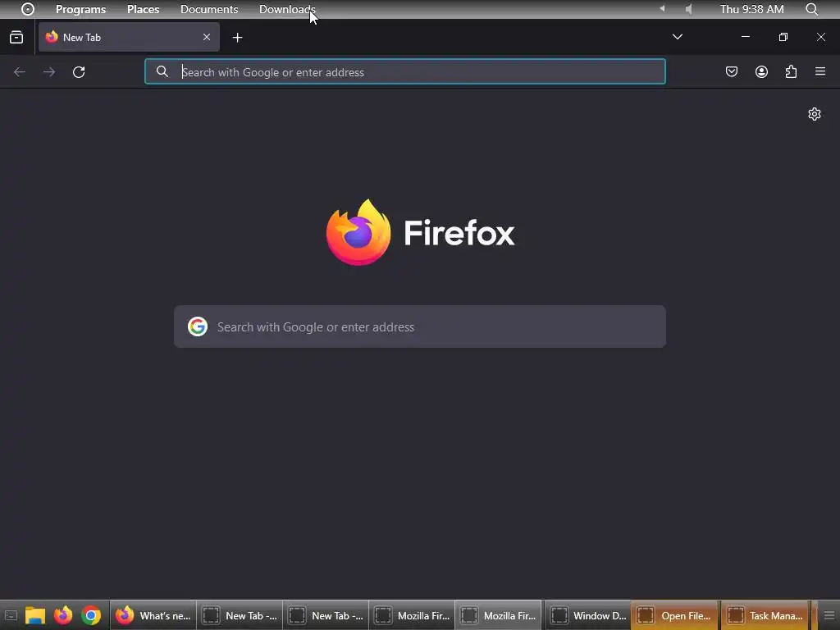Switch to What's ne... taskbar window
The height and width of the screenshot is (630, 840).
click(x=153, y=615)
